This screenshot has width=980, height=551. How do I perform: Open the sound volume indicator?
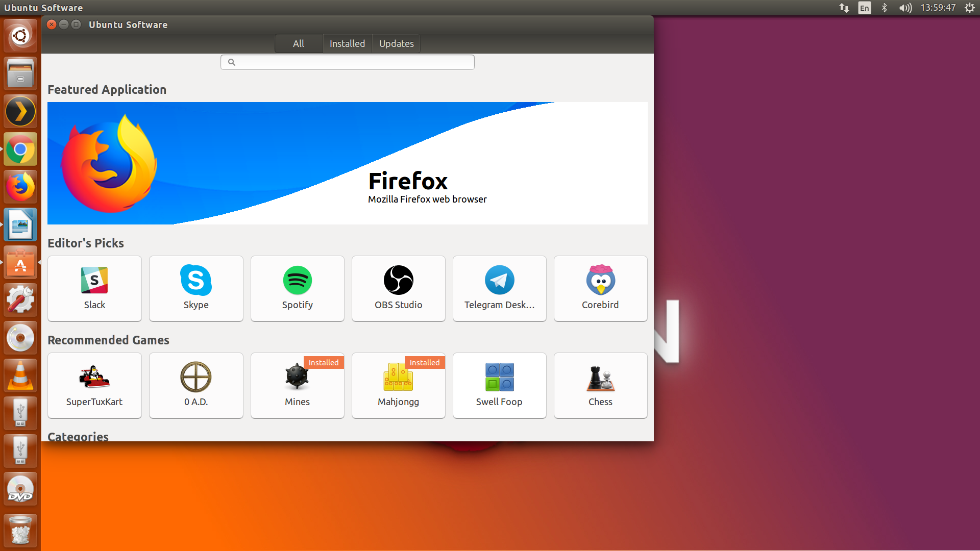pos(905,8)
